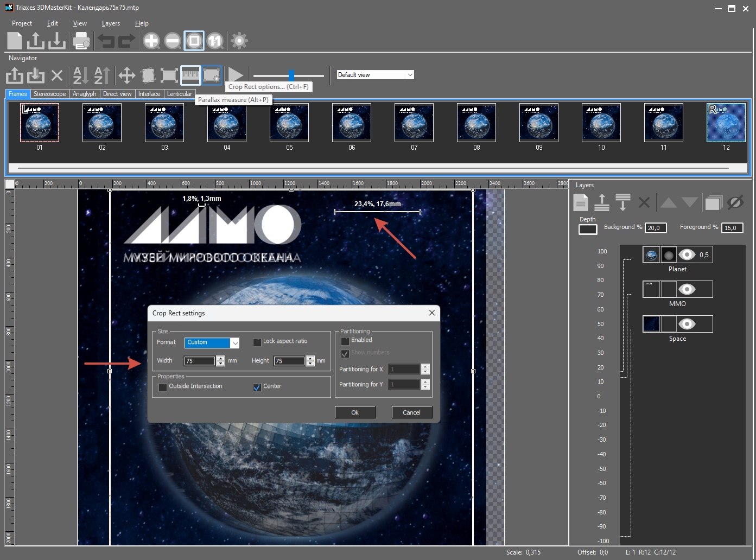Open the settings gear on the main toolbar
Image resolution: width=756 pixels, height=560 pixels.
[239, 41]
